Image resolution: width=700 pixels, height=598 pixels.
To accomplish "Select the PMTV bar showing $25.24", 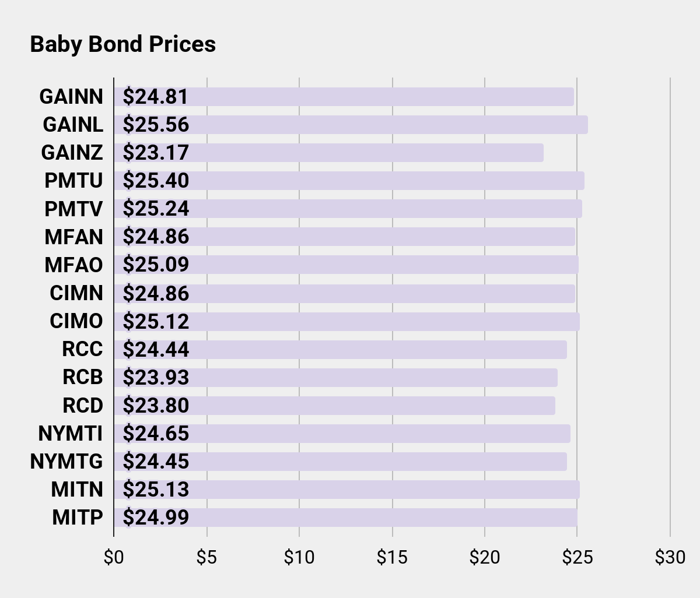I will [x=348, y=209].
